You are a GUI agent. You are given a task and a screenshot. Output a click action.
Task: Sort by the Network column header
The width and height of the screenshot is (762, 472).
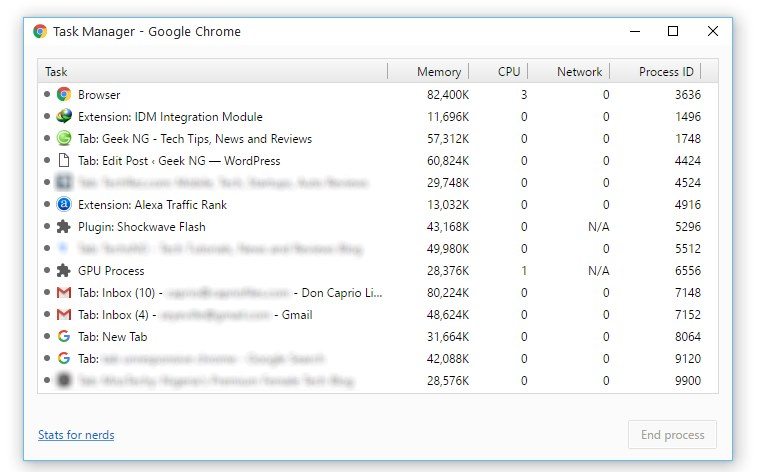[x=569, y=71]
